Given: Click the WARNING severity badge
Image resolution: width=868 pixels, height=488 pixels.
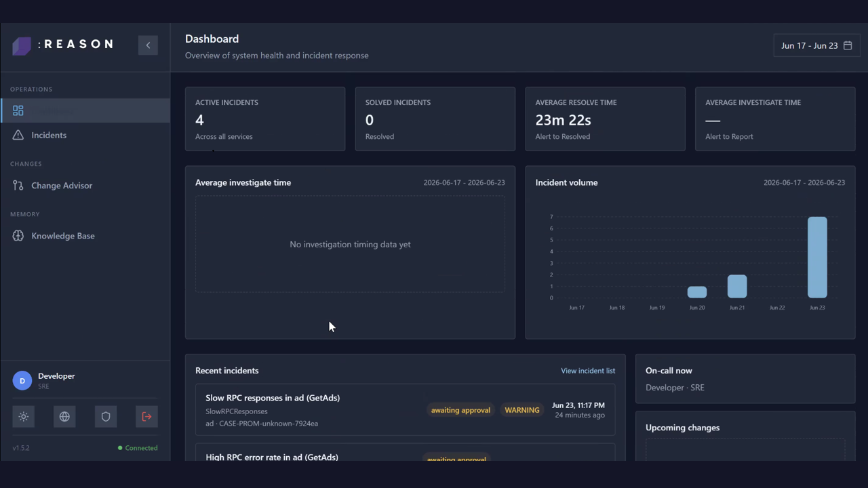Looking at the screenshot, I should [522, 410].
